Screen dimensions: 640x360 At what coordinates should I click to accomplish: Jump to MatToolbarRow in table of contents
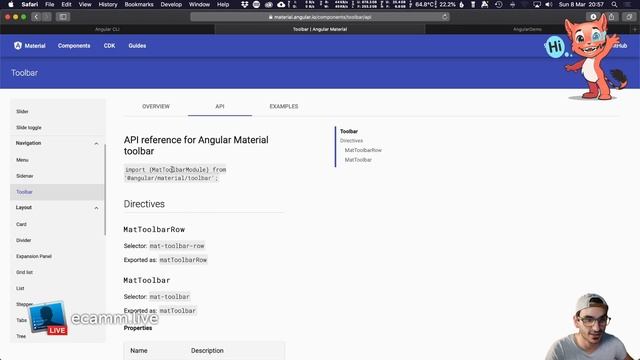click(363, 150)
